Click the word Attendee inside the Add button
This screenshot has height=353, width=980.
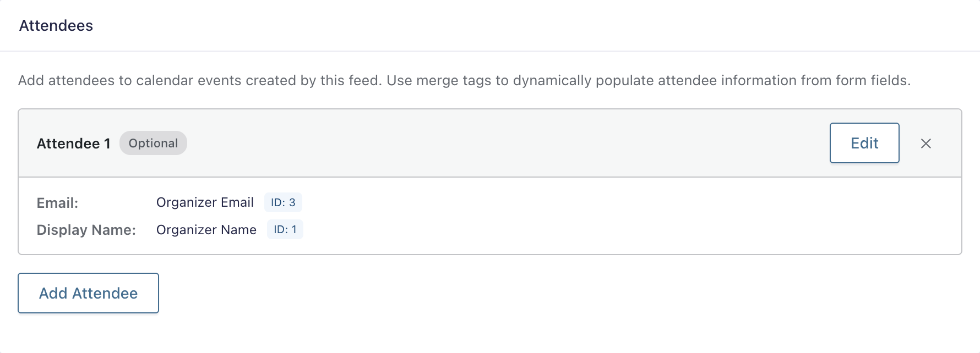coord(105,293)
